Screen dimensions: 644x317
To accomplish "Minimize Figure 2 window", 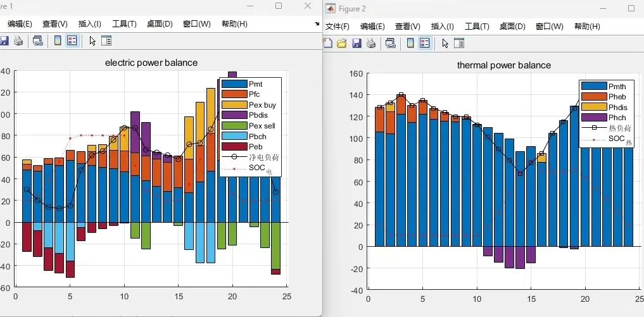I will click(603, 9).
